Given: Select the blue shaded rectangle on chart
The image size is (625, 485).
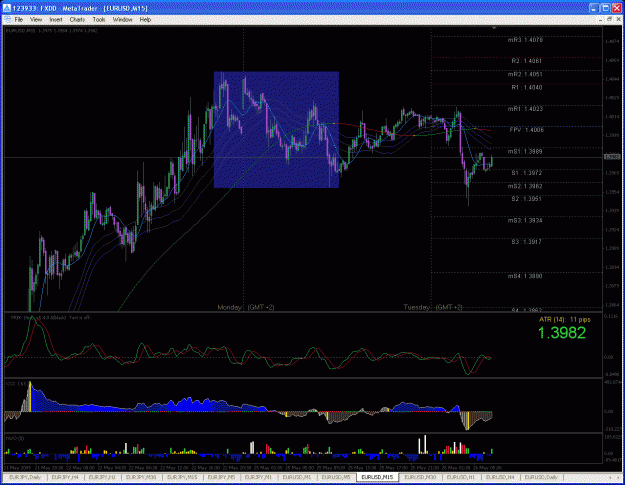Looking at the screenshot, I should [276, 130].
